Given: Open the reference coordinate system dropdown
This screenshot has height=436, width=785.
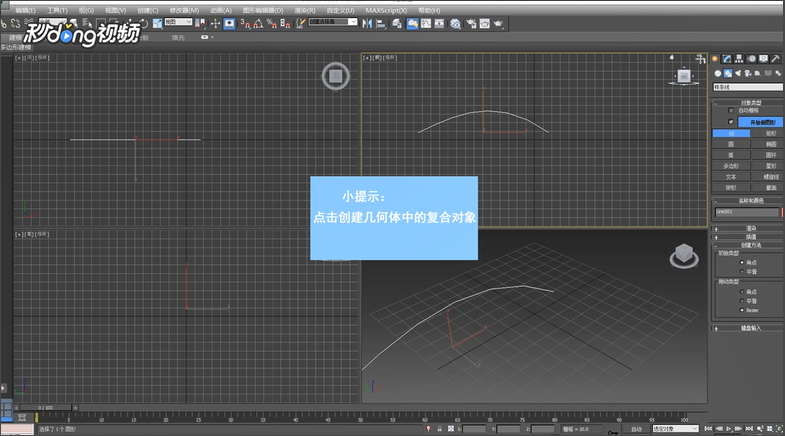Looking at the screenshot, I should click(x=178, y=22).
